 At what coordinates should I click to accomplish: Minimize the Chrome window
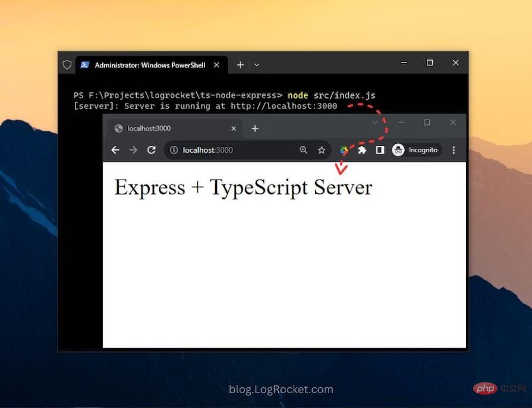point(401,123)
